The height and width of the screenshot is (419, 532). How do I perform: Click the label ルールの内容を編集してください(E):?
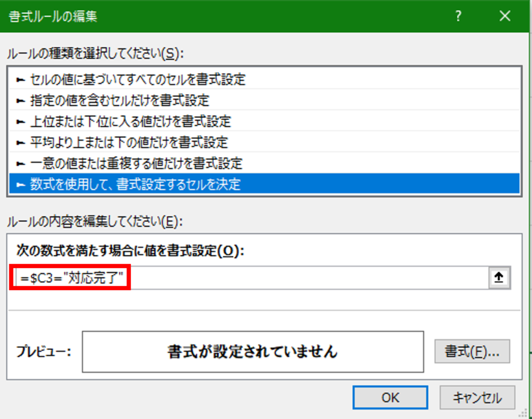pos(95,222)
